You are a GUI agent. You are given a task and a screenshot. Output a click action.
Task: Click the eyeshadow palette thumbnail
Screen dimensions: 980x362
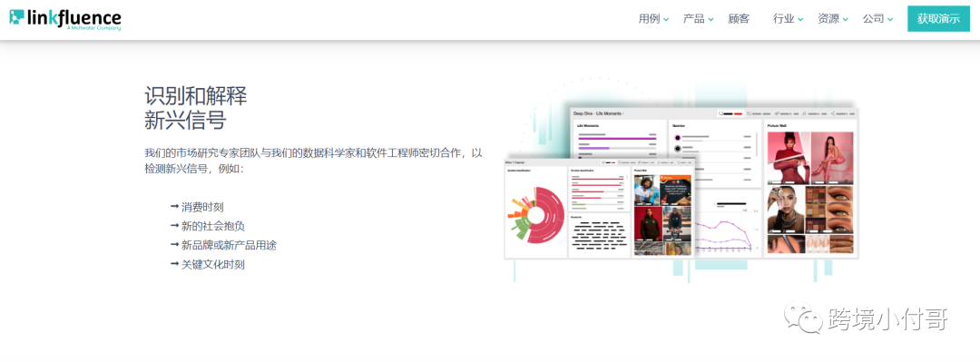828,209
